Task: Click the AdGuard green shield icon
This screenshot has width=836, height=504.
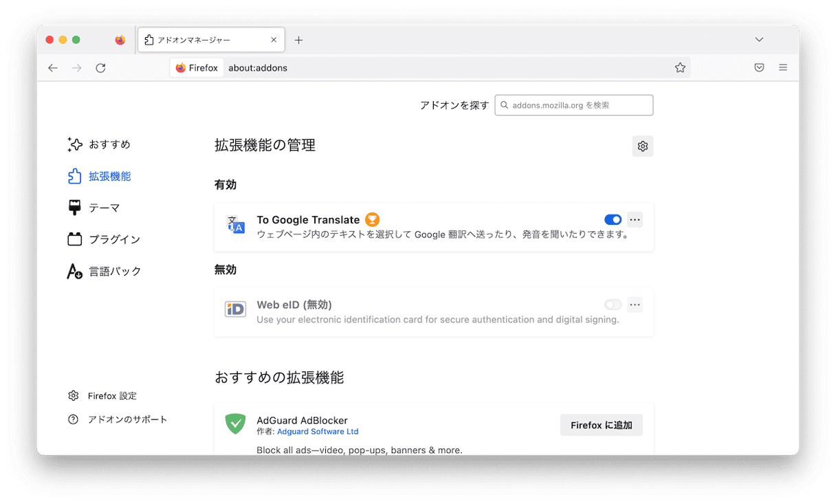Action: (236, 424)
